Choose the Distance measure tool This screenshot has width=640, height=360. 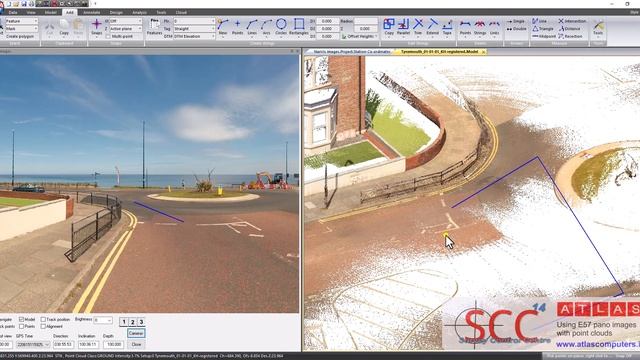coord(569,29)
